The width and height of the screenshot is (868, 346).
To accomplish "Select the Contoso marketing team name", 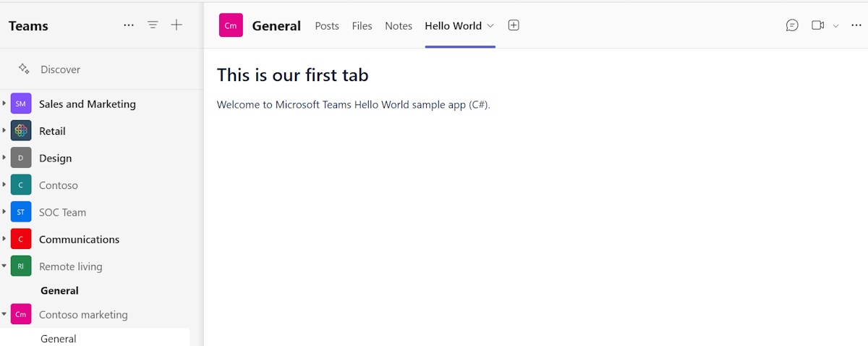I will pyautogui.click(x=83, y=315).
